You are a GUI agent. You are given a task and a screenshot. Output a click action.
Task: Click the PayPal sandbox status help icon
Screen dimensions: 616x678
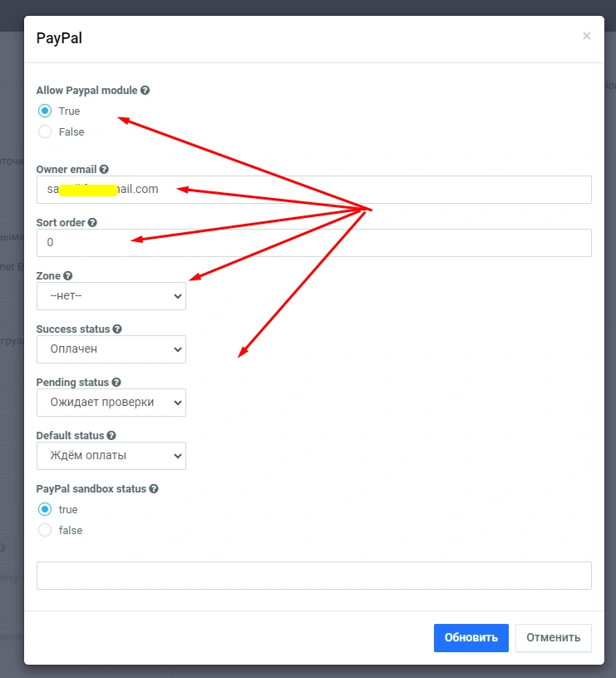tap(154, 489)
